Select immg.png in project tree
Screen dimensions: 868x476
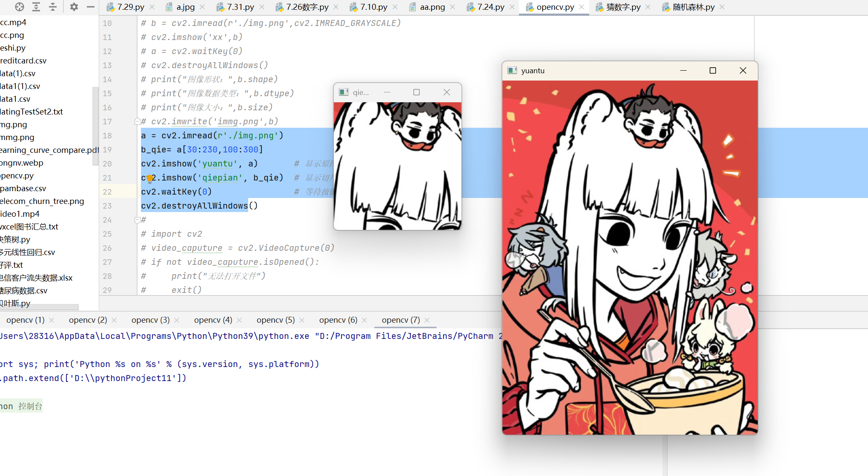pos(17,137)
